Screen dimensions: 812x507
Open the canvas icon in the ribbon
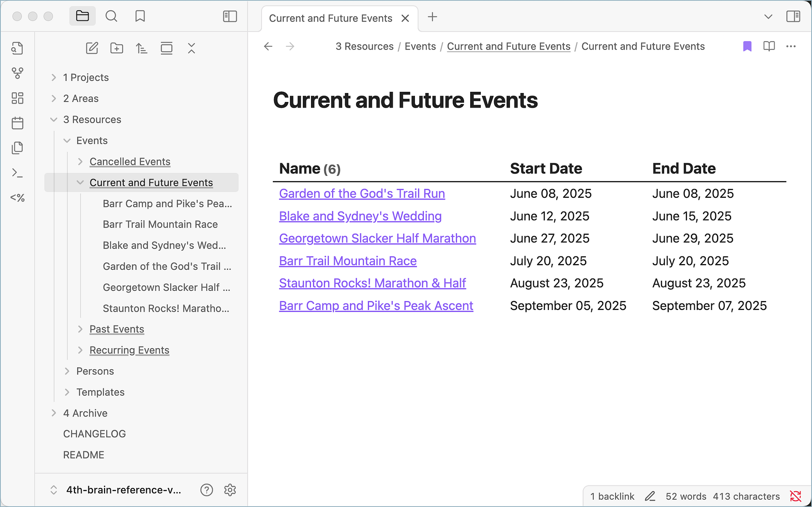[x=17, y=98]
